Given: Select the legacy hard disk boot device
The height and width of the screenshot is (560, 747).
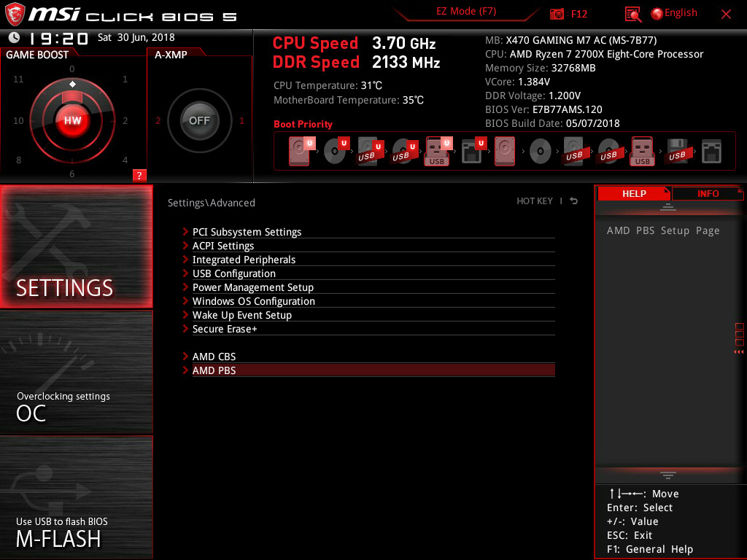Looking at the screenshot, I should point(505,152).
